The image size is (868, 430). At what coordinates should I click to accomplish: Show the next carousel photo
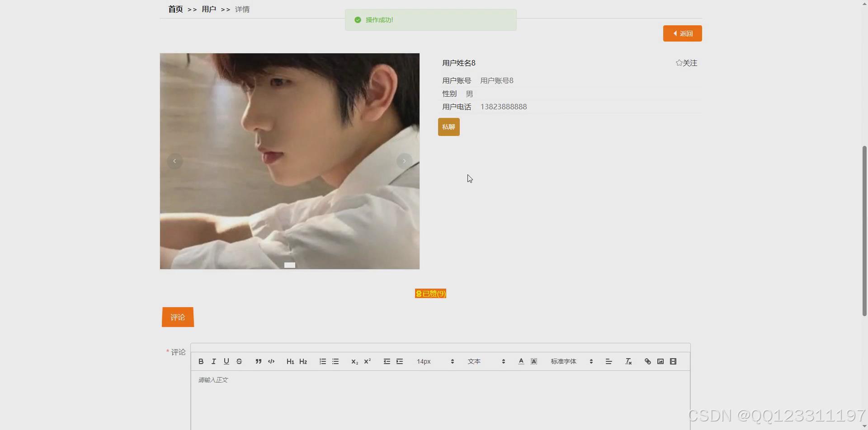[404, 161]
